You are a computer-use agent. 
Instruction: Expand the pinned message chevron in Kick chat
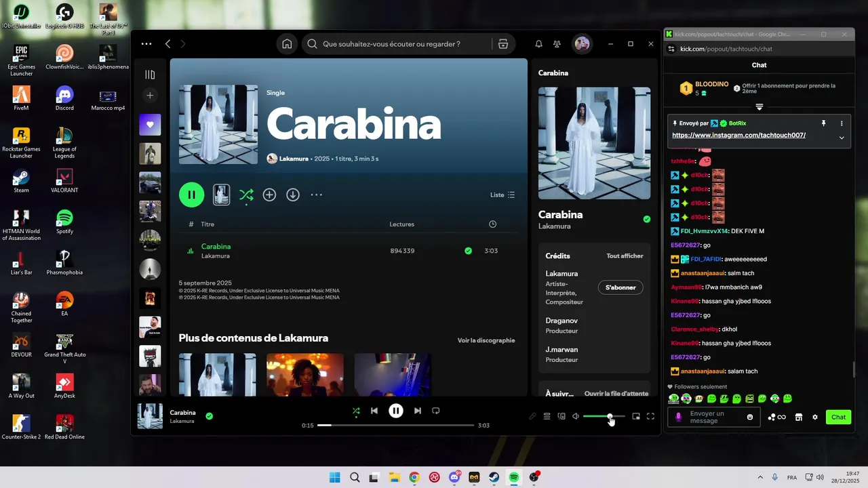click(842, 138)
